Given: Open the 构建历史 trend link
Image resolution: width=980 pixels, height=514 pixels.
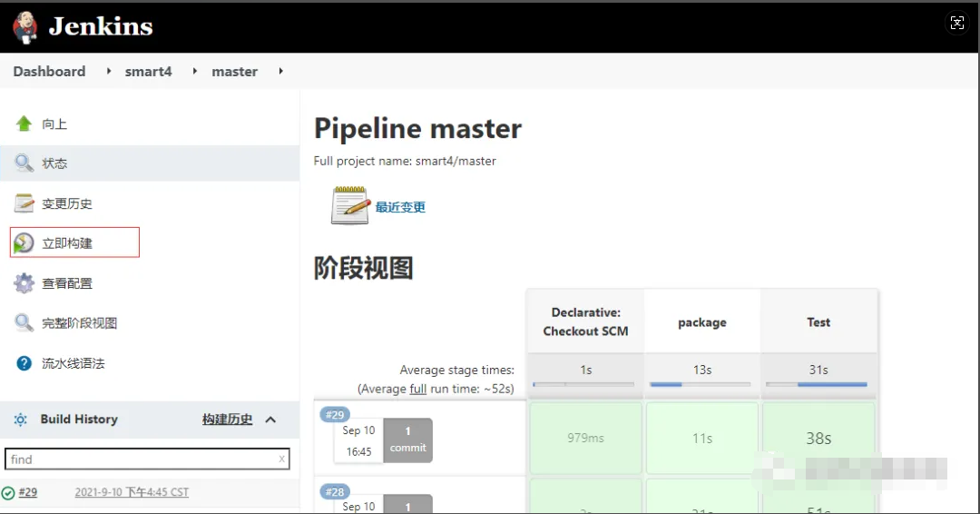Looking at the screenshot, I should coord(227,419).
